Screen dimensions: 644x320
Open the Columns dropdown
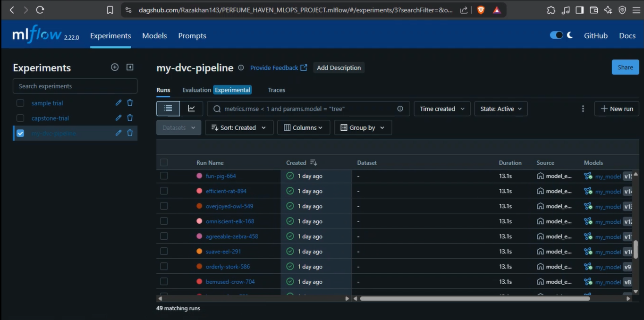[303, 127]
